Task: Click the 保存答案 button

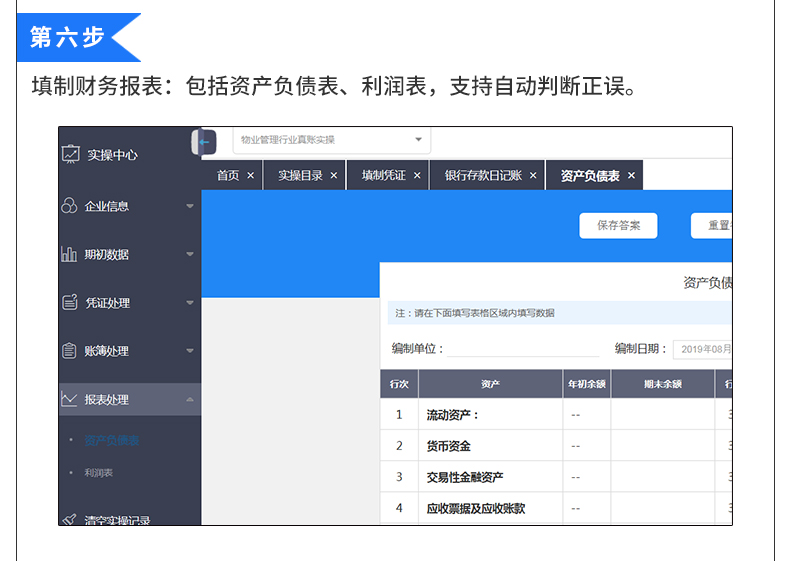Action: tap(618, 225)
